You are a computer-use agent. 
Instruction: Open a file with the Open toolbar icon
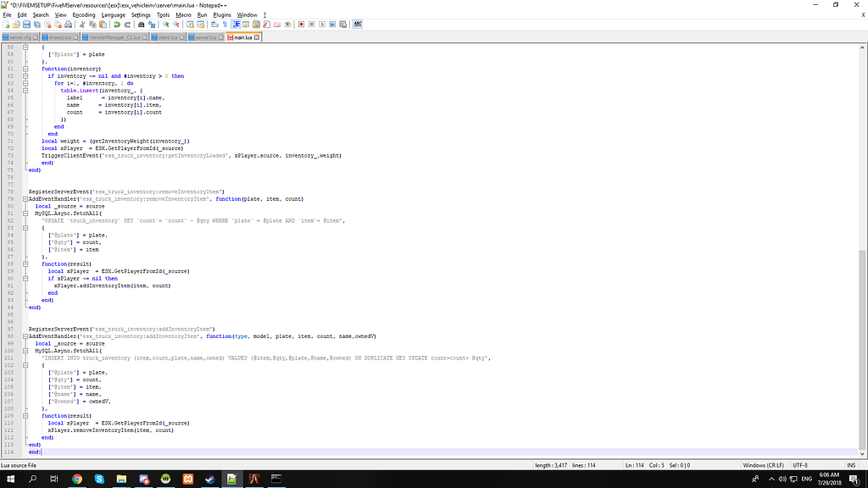point(17,23)
